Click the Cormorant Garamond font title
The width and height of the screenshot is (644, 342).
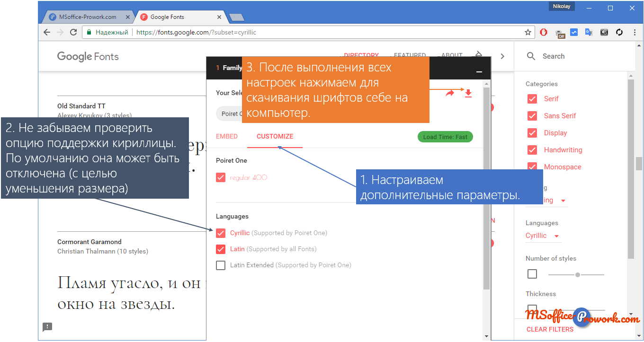[89, 242]
